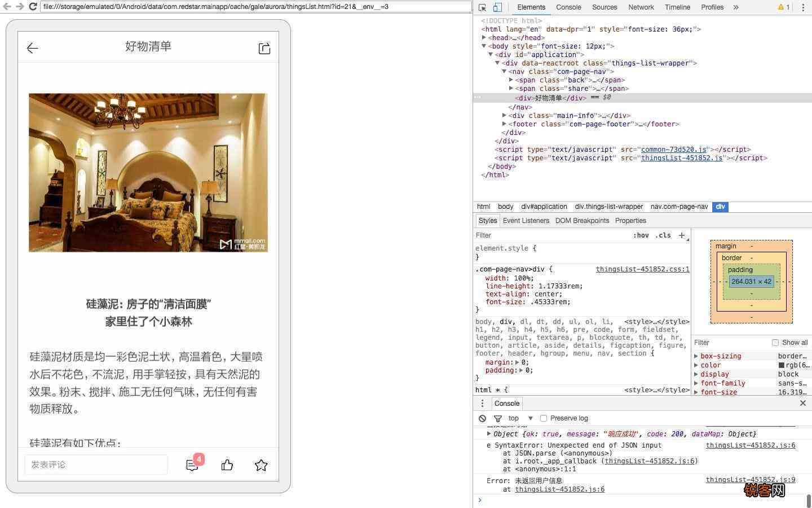Click the 发表评论 comment input field
The image size is (812, 508).
coord(96,465)
